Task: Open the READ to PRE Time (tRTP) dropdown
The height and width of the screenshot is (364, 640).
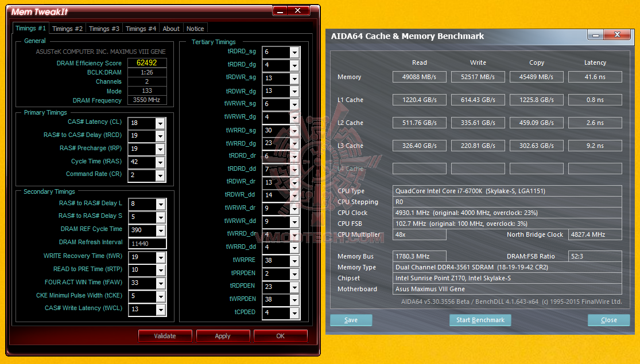Action: (161, 270)
